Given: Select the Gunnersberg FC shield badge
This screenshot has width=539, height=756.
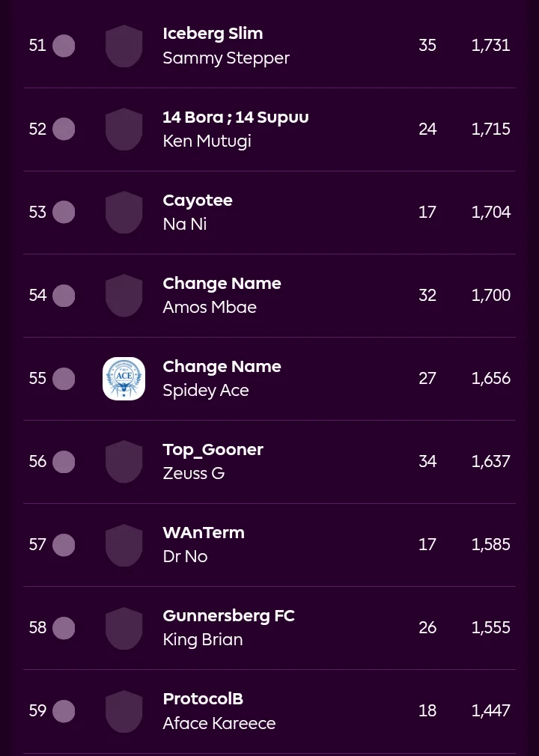Looking at the screenshot, I should pos(124,628).
